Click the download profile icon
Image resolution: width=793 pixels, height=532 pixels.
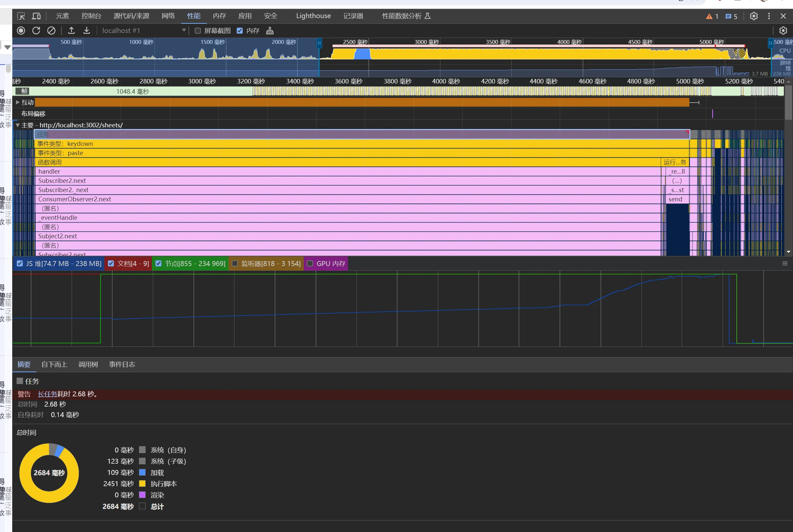pos(86,31)
